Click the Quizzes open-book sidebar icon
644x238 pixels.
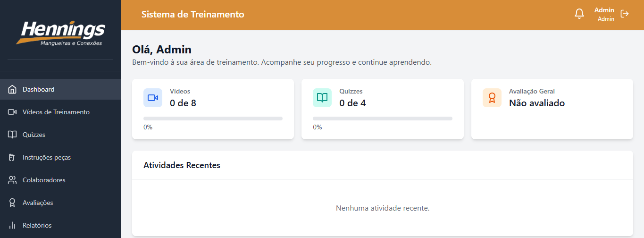point(12,135)
